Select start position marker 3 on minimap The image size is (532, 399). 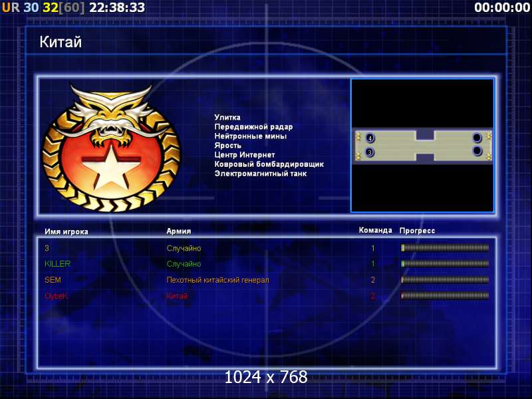(x=370, y=152)
